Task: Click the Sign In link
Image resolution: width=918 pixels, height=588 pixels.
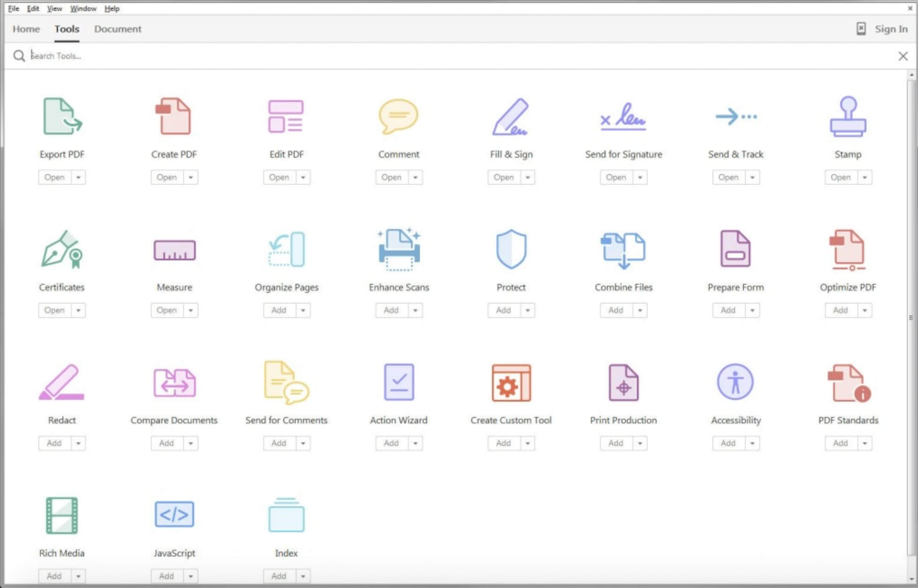Action: pos(891,29)
